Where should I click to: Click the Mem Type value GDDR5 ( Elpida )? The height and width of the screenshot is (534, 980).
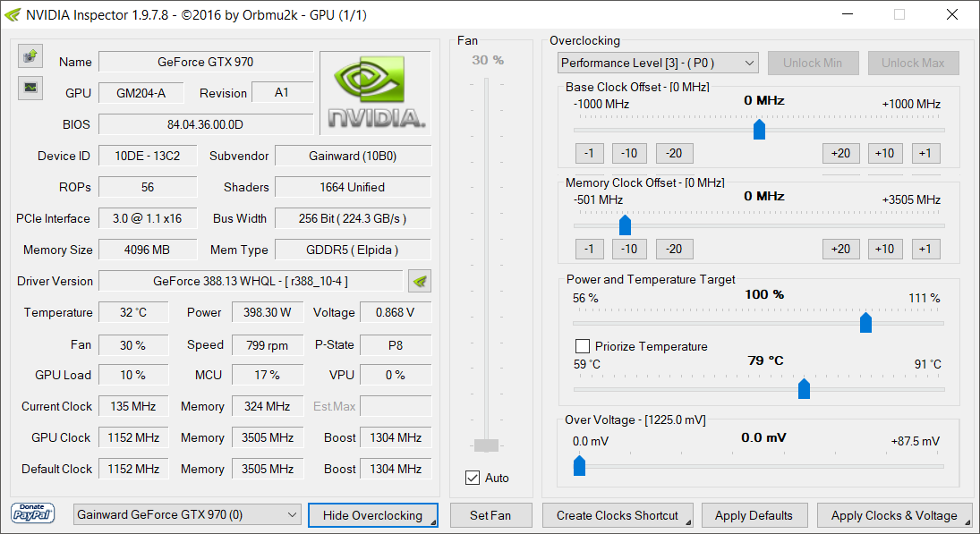click(353, 250)
